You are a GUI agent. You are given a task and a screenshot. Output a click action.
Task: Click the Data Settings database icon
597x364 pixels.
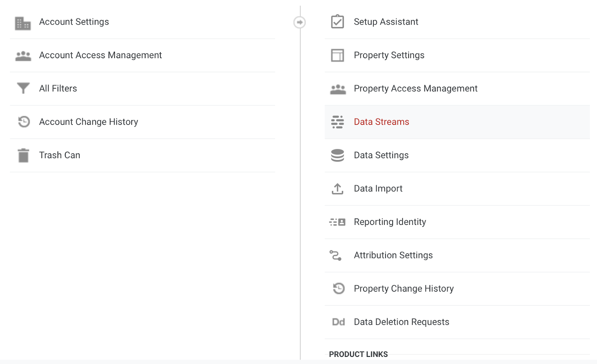[x=337, y=155]
